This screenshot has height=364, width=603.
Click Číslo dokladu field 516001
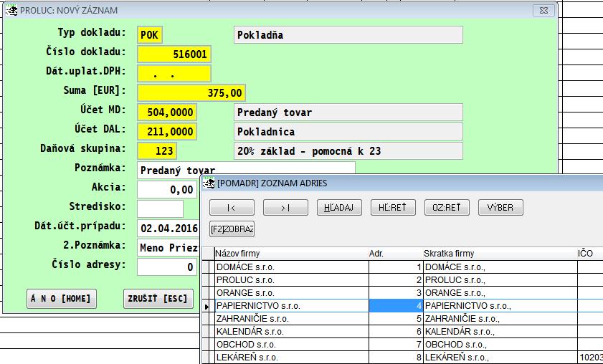[174, 54]
